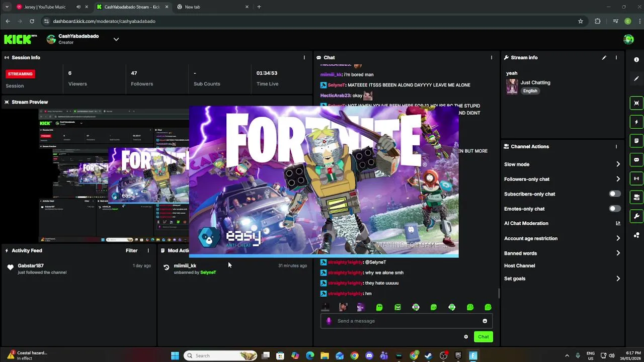Click the heart icon beside Gabstar187

(x=11, y=267)
